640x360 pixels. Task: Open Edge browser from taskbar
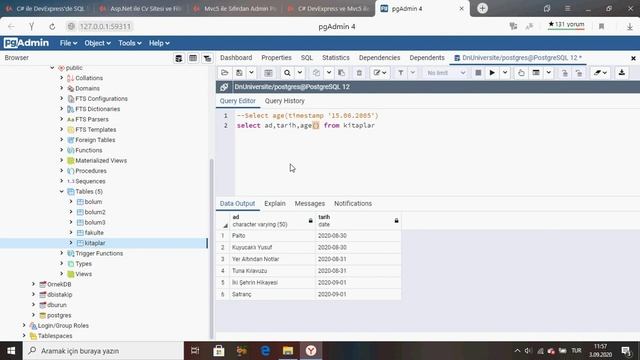click(265, 351)
